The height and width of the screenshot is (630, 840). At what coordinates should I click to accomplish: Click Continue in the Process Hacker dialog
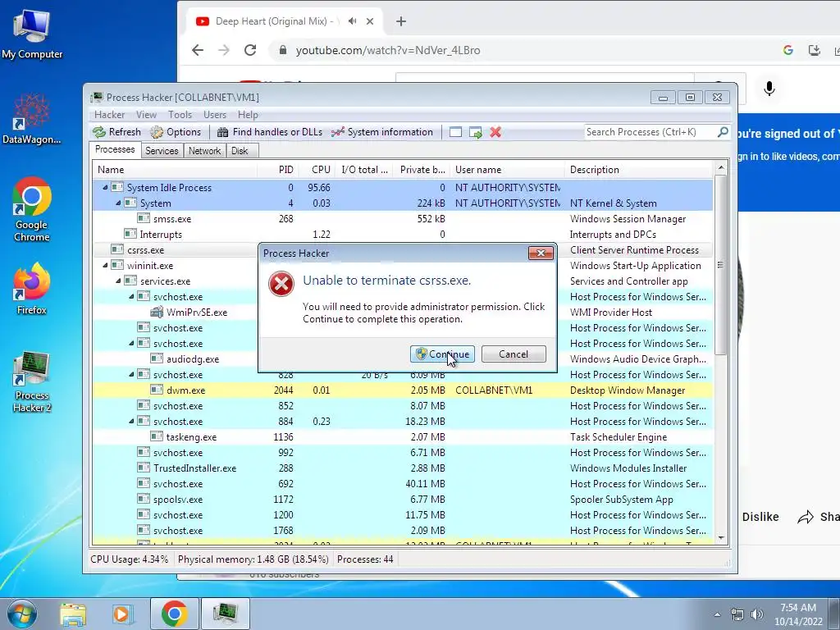pos(442,354)
